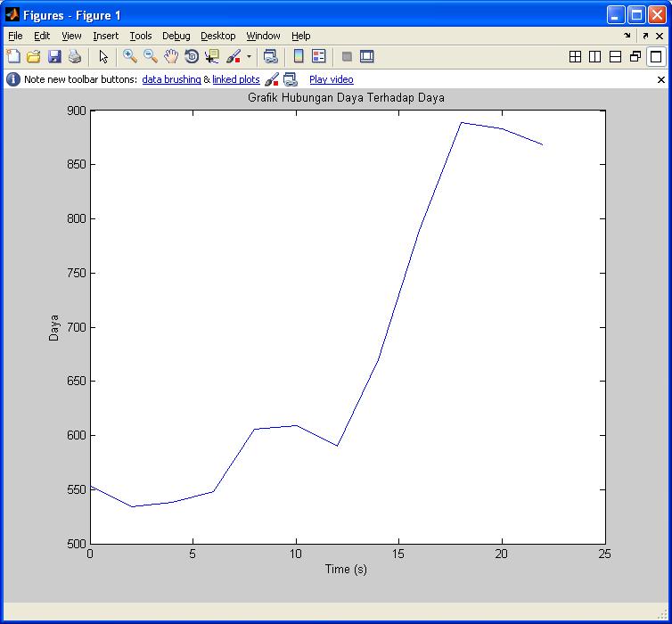The height and width of the screenshot is (624, 672).
Task: Select the Zoom In magnifier tool
Action: pos(130,57)
